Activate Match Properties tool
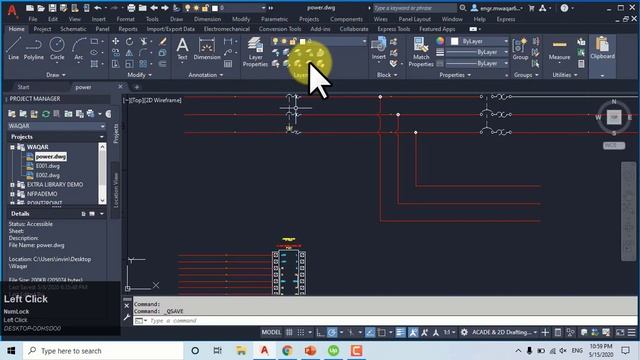The height and width of the screenshot is (360, 640). point(420,52)
